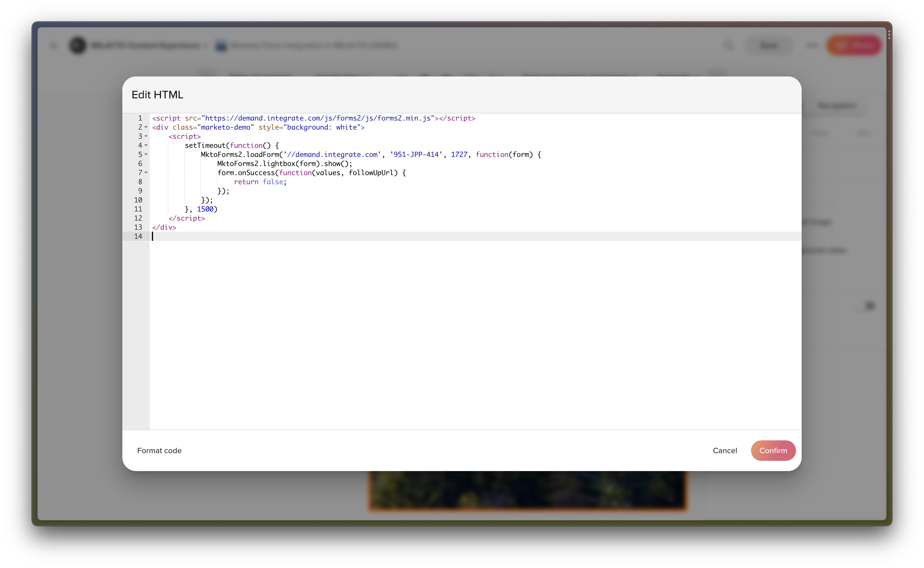
Task: Click line number 10 in the gutter
Action: coord(138,200)
